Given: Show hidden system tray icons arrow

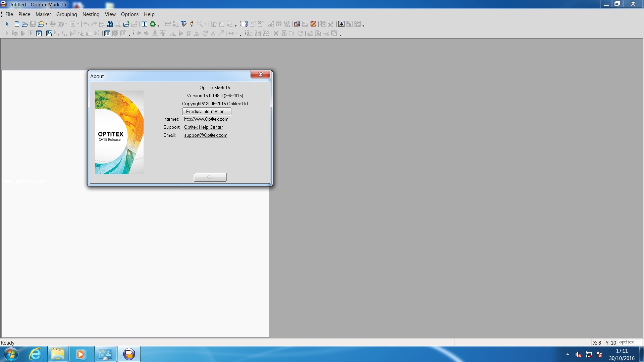Looking at the screenshot, I should [x=568, y=354].
